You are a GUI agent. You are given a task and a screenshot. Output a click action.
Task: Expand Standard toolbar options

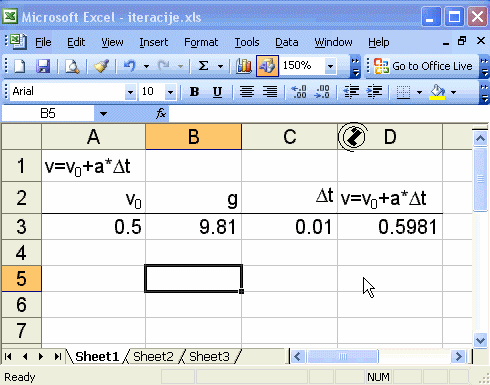pyautogui.click(x=356, y=67)
